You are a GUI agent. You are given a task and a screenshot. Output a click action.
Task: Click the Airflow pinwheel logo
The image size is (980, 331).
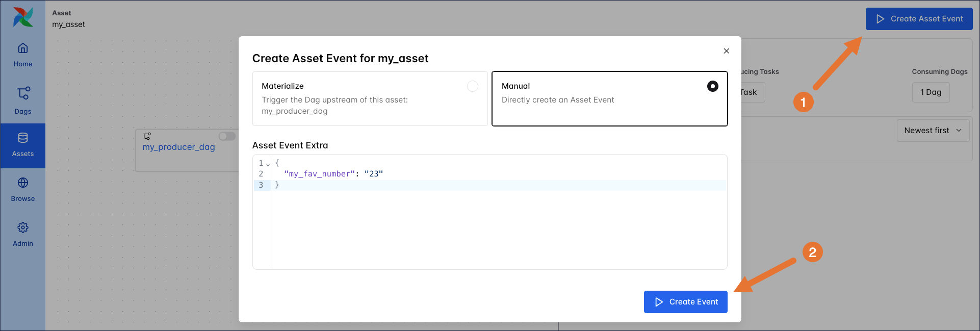(x=23, y=17)
